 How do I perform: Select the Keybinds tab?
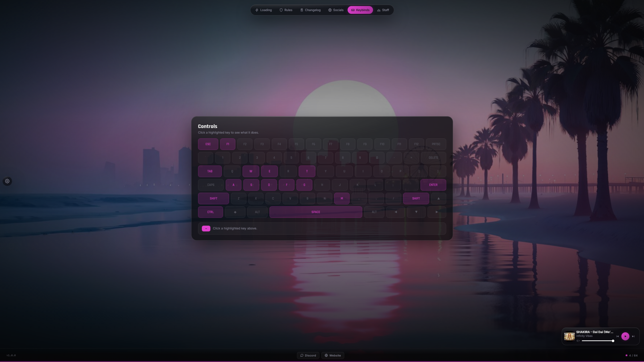(360, 10)
